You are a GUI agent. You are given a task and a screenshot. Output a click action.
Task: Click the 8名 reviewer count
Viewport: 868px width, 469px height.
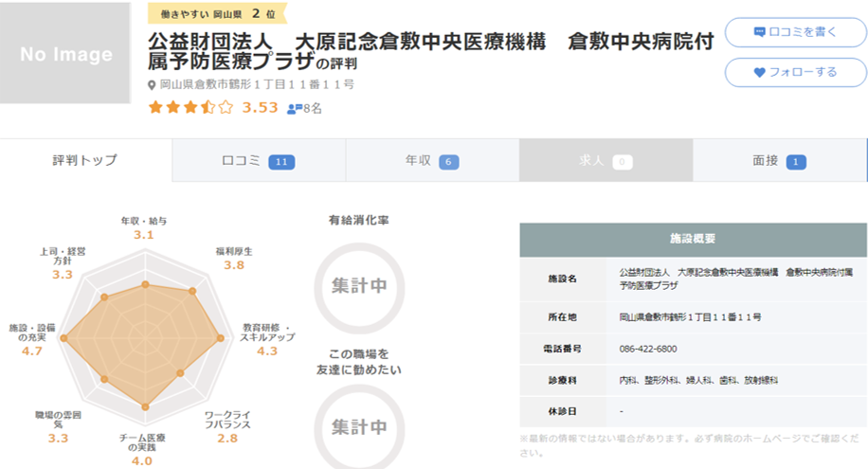tap(312, 109)
